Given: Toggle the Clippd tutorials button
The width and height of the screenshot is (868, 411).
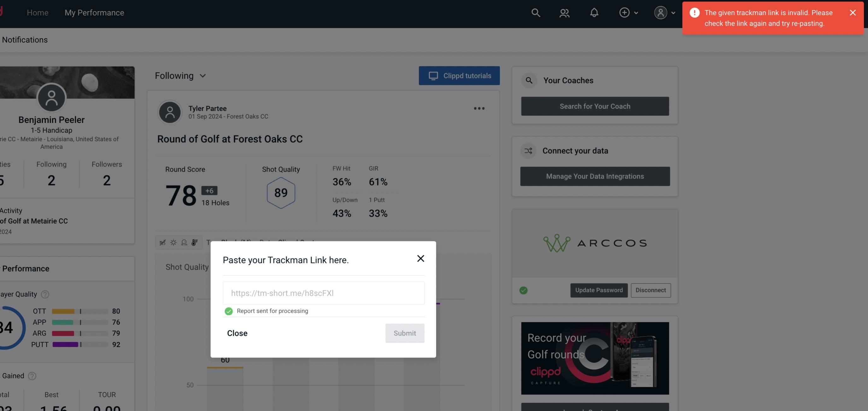Looking at the screenshot, I should pos(460,75).
